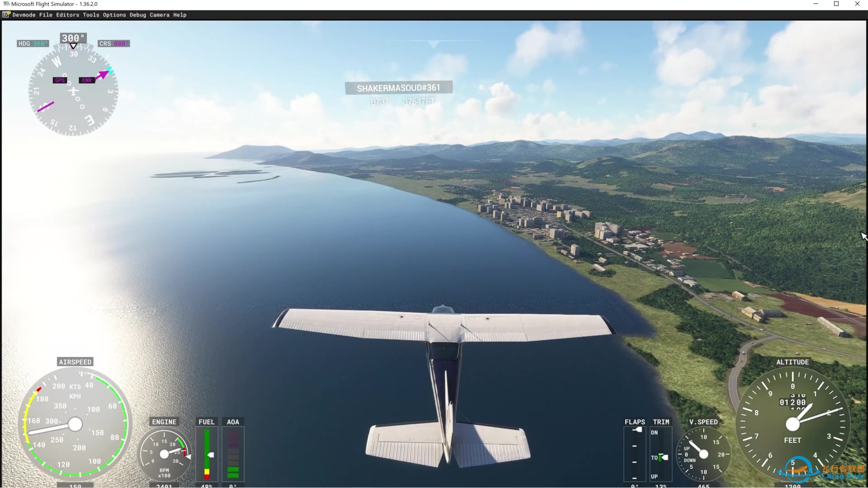
Task: Open the Camera menu
Action: point(160,15)
